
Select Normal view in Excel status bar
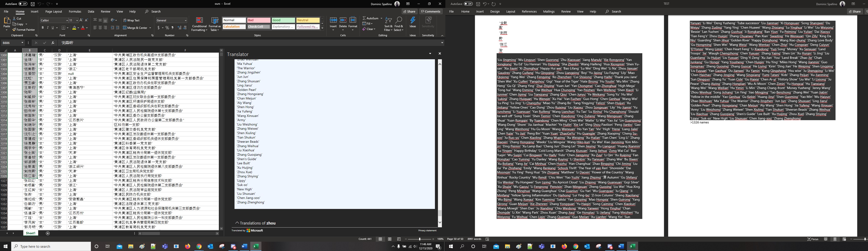coord(380,239)
